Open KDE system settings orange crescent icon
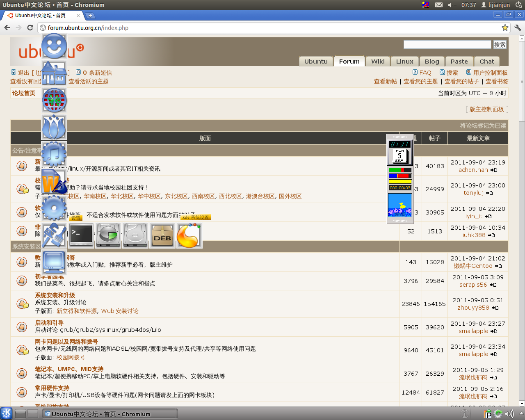 (x=189, y=235)
